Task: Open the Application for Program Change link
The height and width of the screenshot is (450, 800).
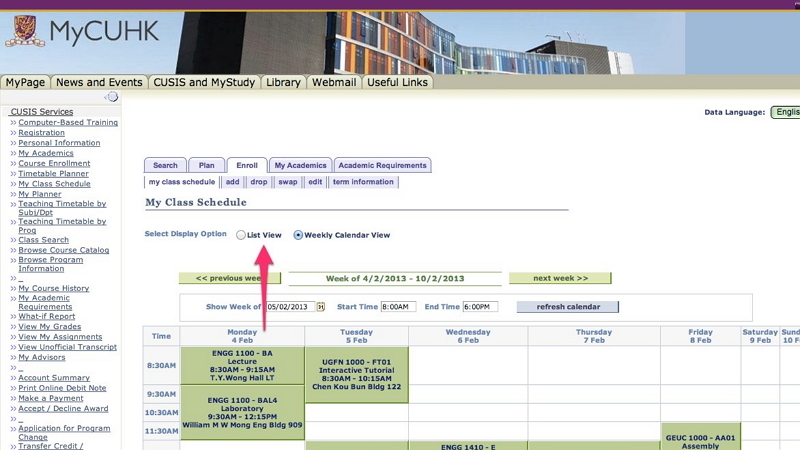Action: [x=64, y=433]
